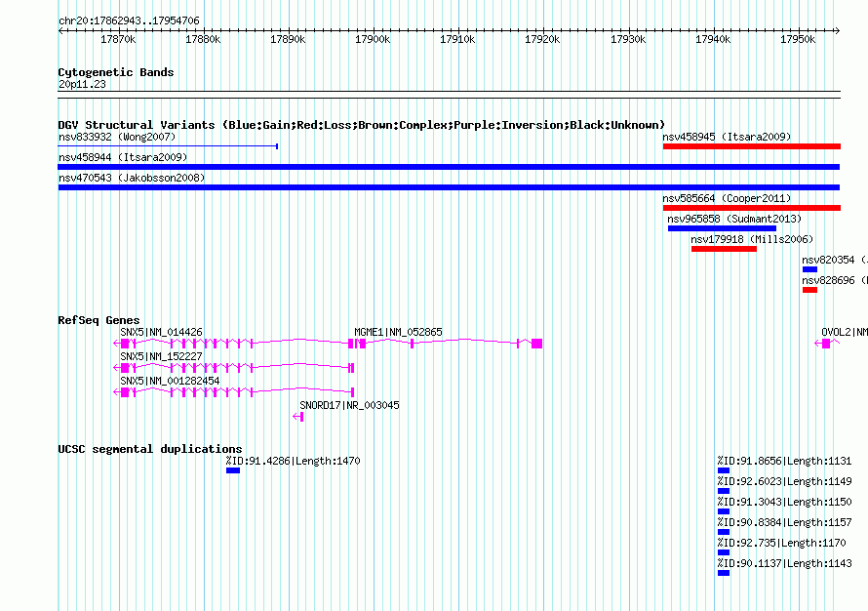Viewport: 868px width, 611px height.
Task: Click the nsv458944 (Itsara2009) label
Action: [x=123, y=157]
